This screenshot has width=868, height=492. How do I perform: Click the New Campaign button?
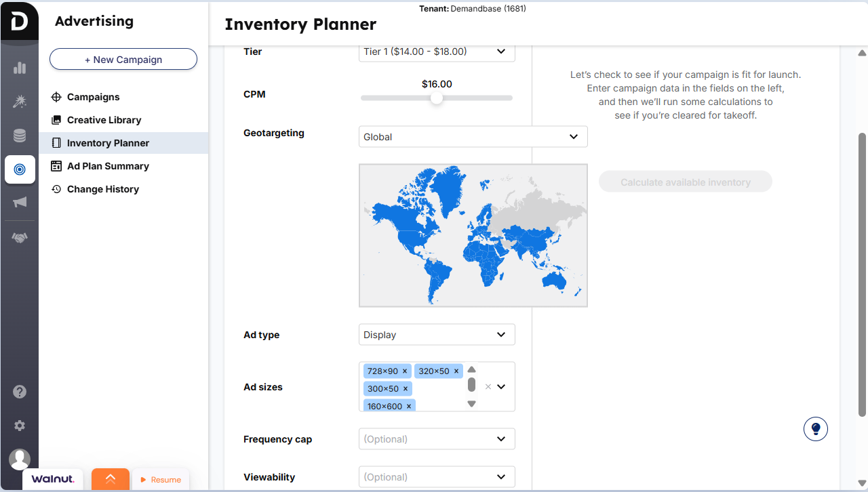pyautogui.click(x=123, y=59)
